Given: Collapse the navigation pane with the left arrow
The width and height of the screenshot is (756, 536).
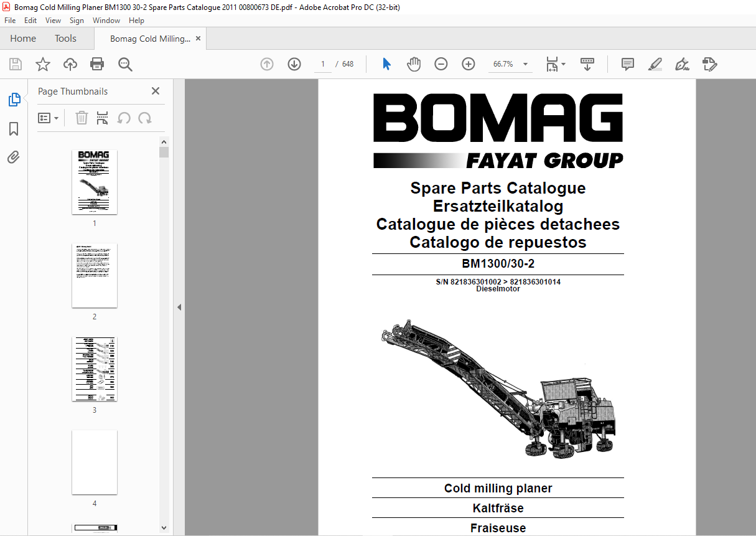Looking at the screenshot, I should coord(179,307).
